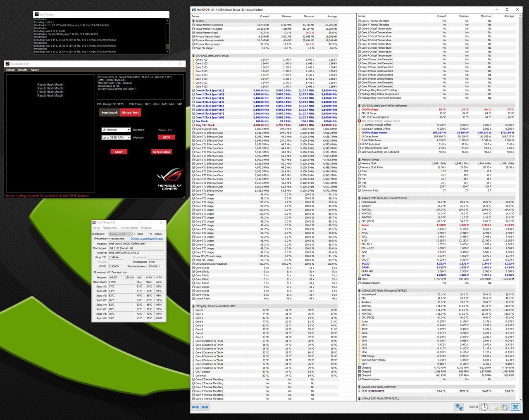
Task: Open HWiNFO sensor settings gear icon
Action: coord(505,407)
